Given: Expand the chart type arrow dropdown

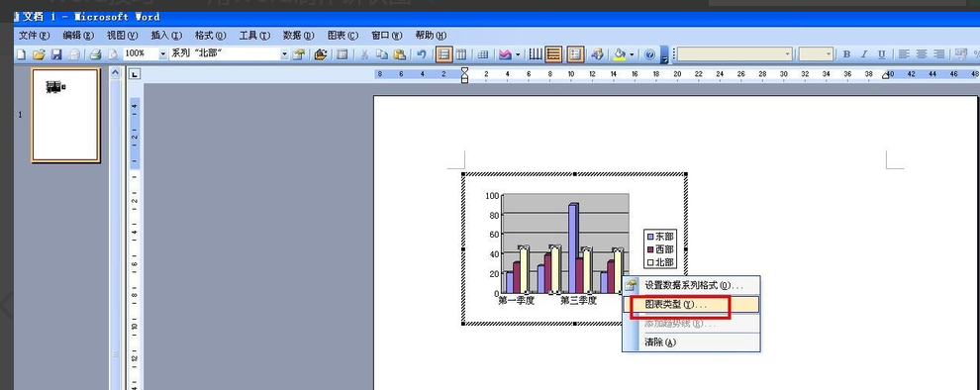Looking at the screenshot, I should point(518,54).
